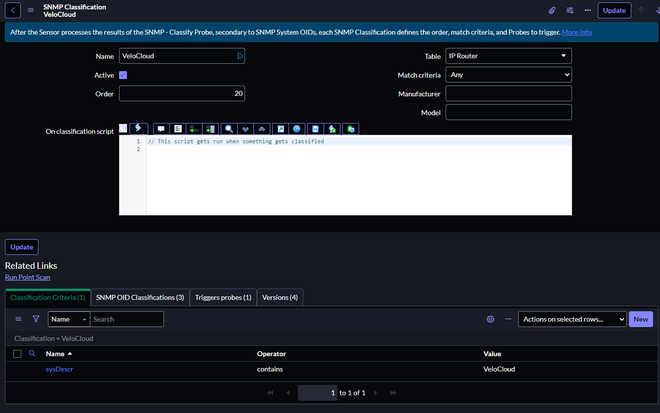Image resolution: width=660 pixels, height=413 pixels.
Task: Switch to Triggers probes tab
Action: tap(223, 297)
